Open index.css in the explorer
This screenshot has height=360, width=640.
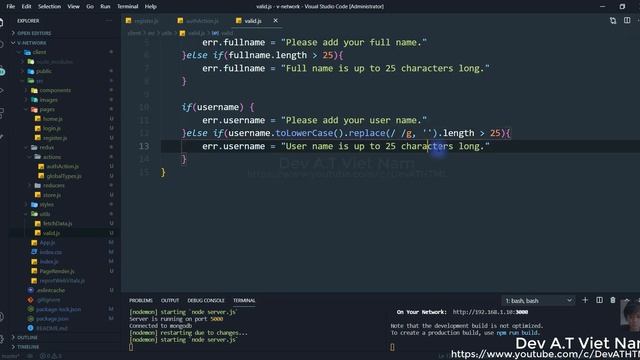click(x=51, y=252)
